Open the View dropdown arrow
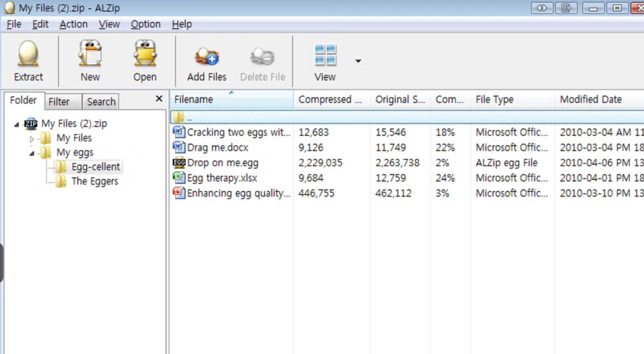The height and width of the screenshot is (354, 644). pos(358,61)
